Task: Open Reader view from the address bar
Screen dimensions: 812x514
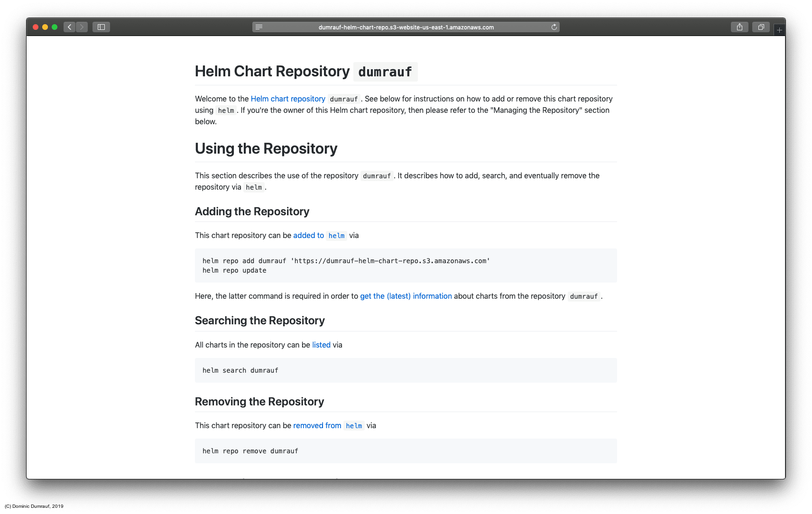Action: click(259, 27)
